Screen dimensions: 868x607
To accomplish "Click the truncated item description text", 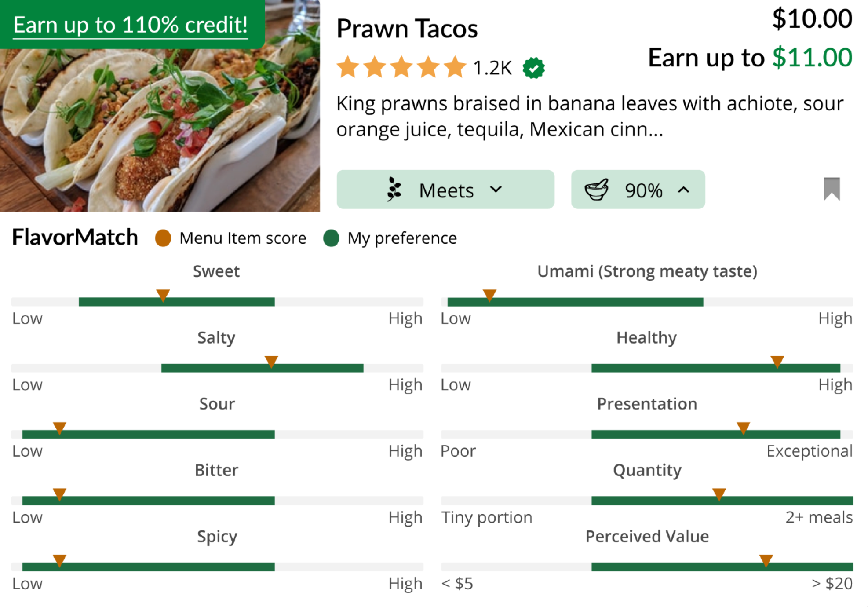I will point(589,117).
